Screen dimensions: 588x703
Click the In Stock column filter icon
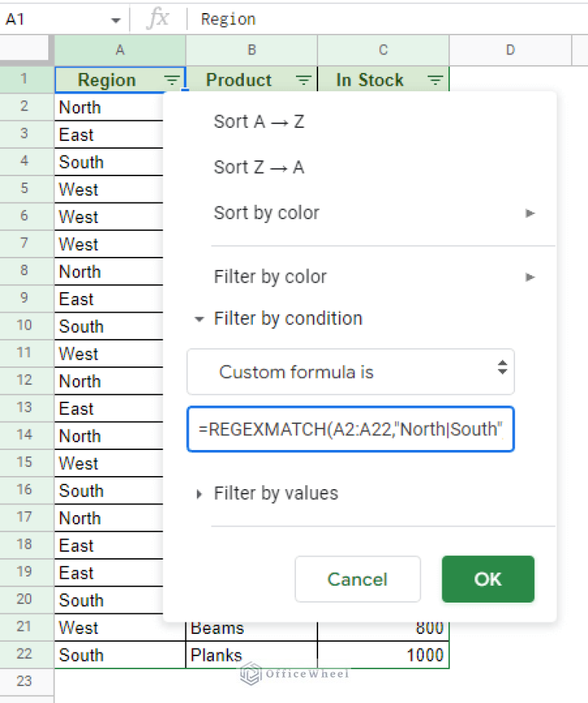[x=435, y=79]
